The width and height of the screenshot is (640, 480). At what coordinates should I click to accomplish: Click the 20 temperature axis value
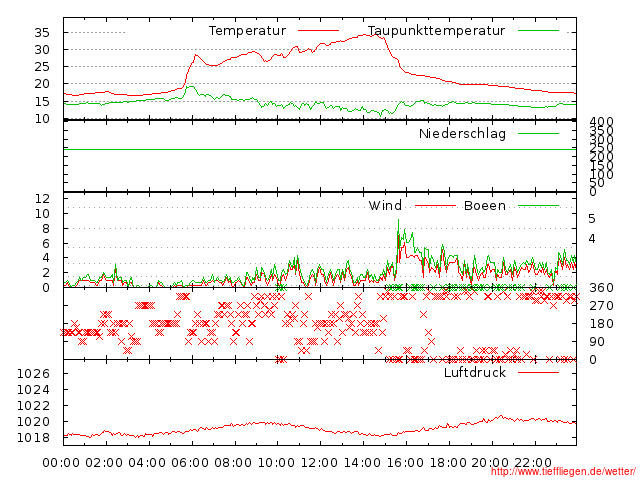tap(42, 84)
